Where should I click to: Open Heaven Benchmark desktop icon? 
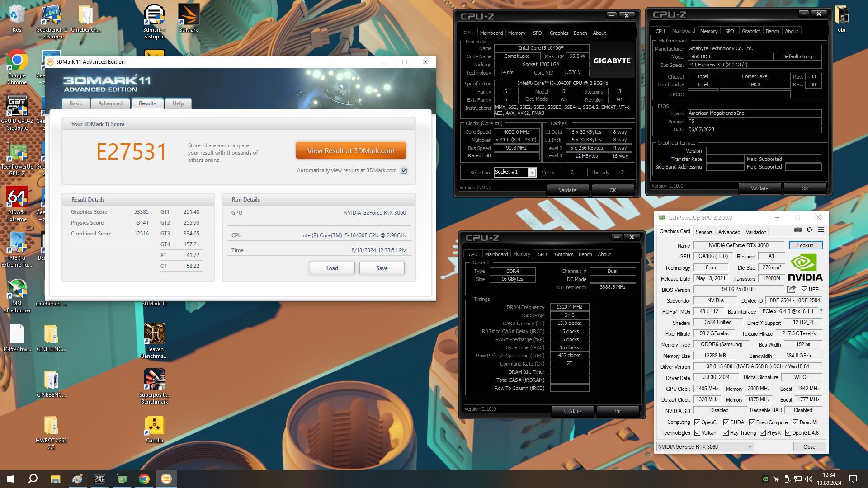click(154, 341)
